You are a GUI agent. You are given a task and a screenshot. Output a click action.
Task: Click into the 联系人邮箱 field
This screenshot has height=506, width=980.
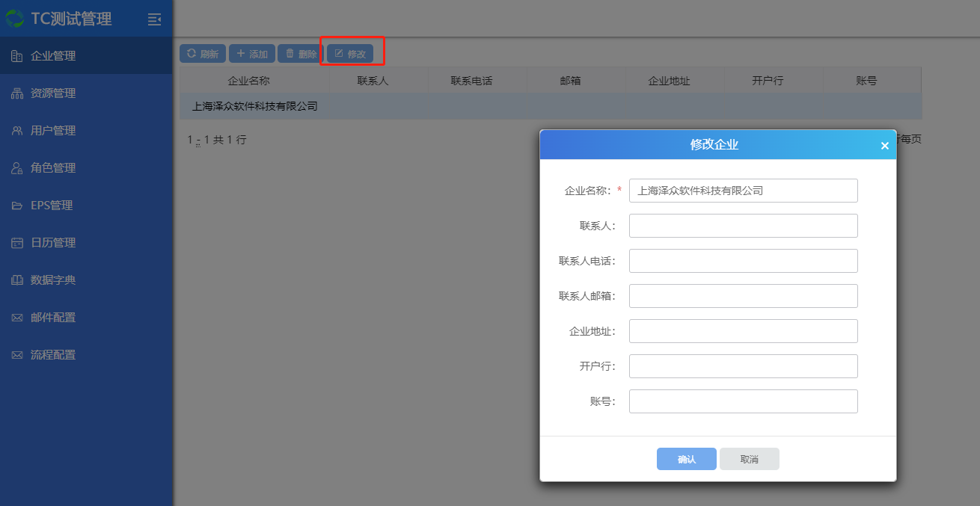tap(743, 296)
